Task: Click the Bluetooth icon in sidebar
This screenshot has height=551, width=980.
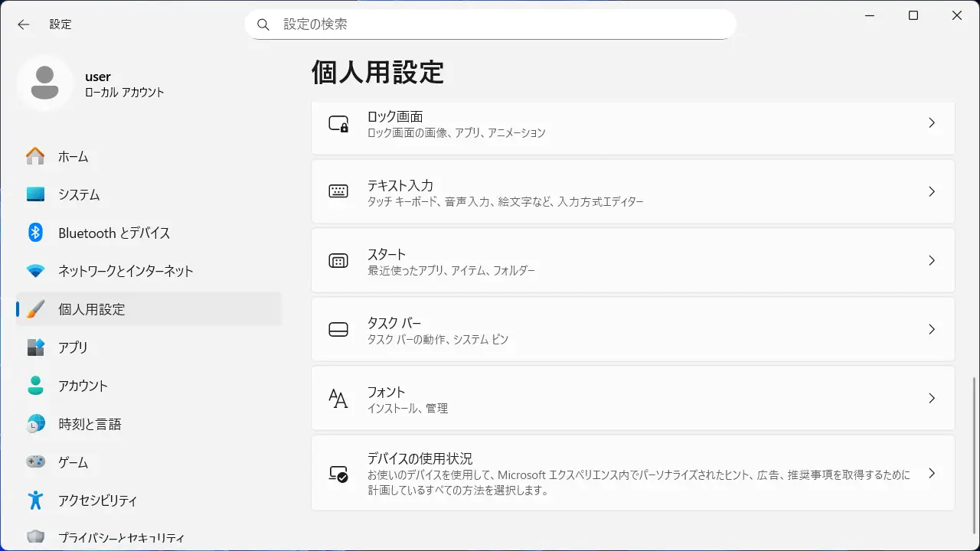Action: 35,233
